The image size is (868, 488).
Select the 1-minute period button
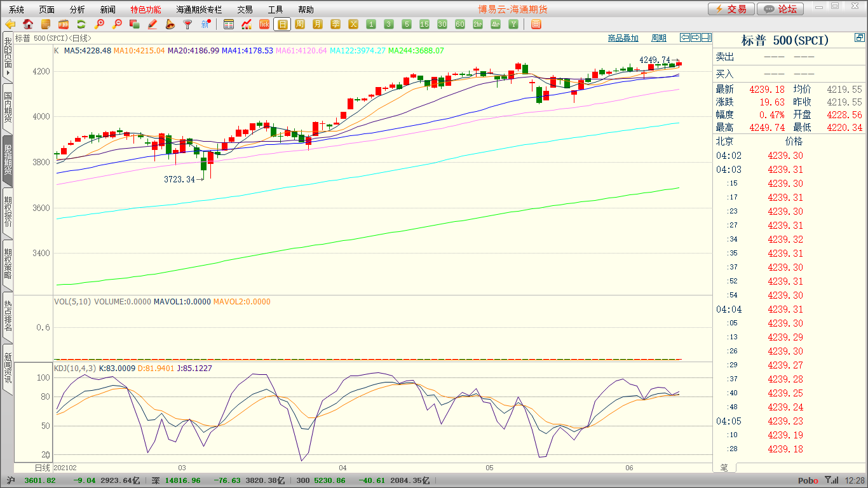371,25
